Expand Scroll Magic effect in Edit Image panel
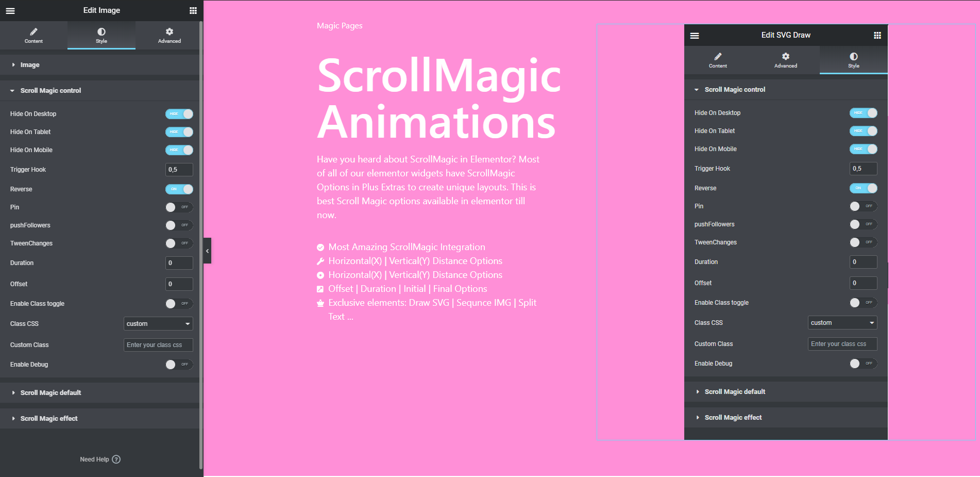The width and height of the screenshot is (980, 477). pyautogui.click(x=100, y=419)
